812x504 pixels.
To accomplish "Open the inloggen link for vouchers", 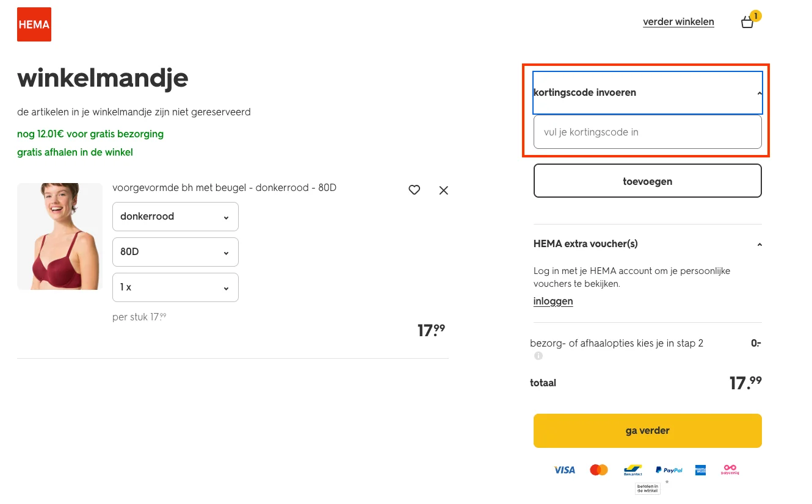I will [x=553, y=301].
